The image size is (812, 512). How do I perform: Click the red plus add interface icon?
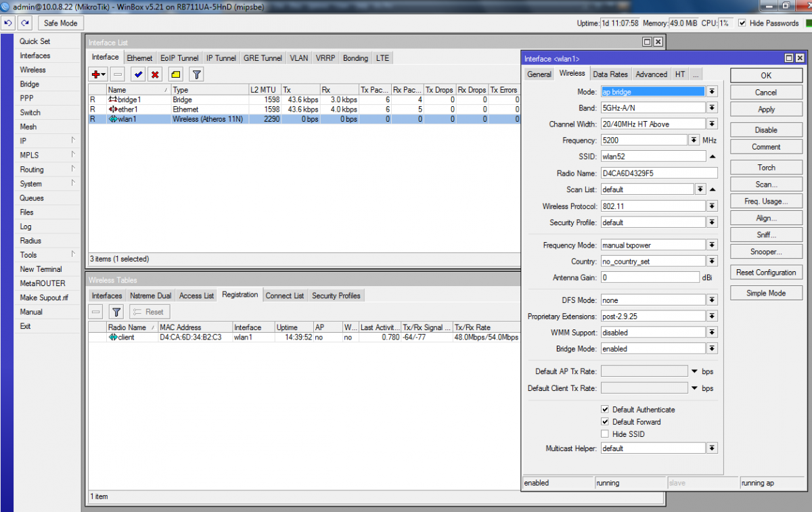(97, 74)
